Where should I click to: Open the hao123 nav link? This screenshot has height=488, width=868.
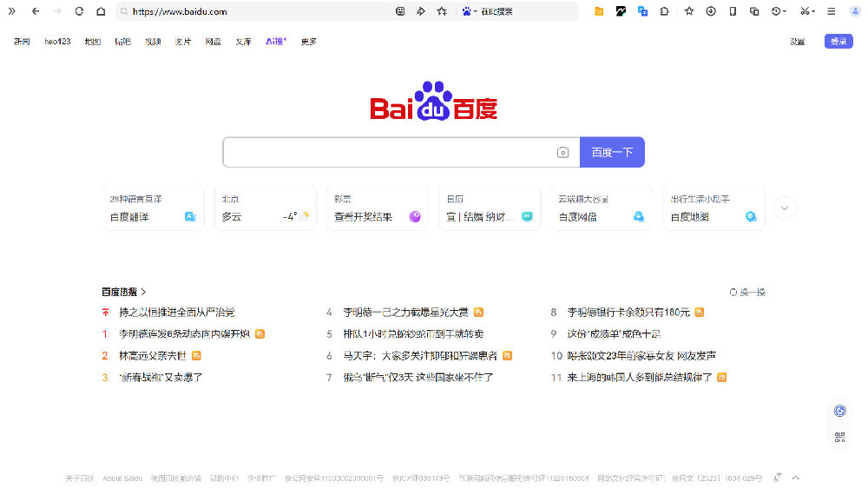tap(57, 42)
